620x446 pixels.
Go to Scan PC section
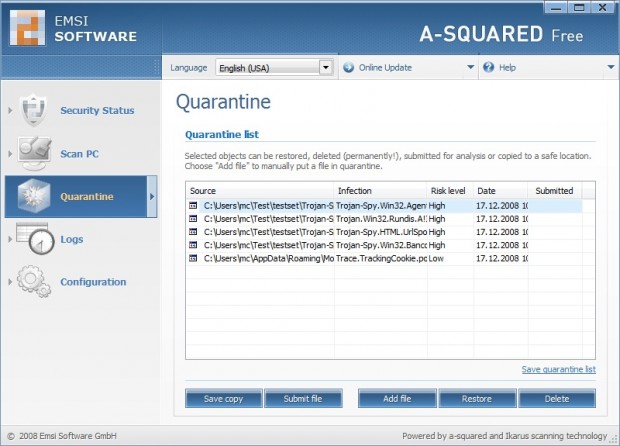point(79,154)
